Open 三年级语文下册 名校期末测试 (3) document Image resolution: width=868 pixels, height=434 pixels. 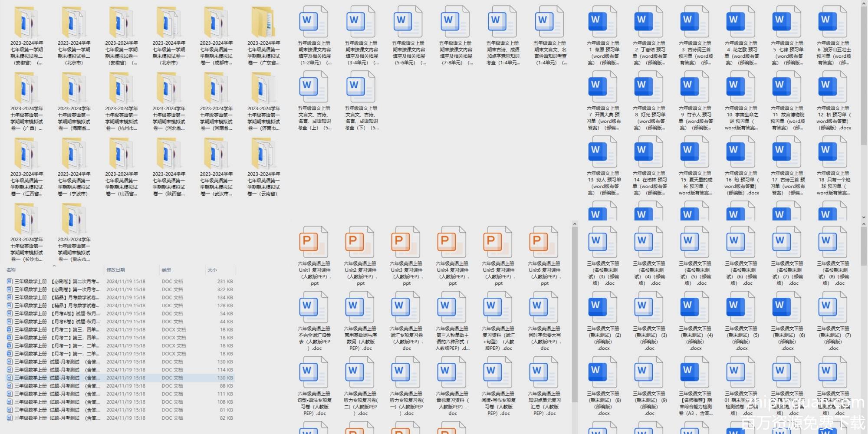click(603, 256)
